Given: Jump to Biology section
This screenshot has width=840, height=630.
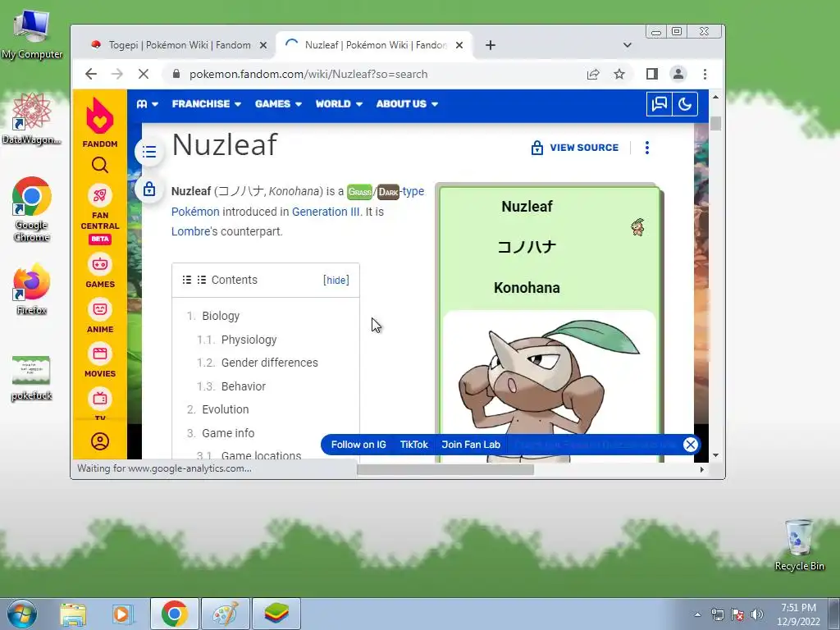Looking at the screenshot, I should [221, 316].
